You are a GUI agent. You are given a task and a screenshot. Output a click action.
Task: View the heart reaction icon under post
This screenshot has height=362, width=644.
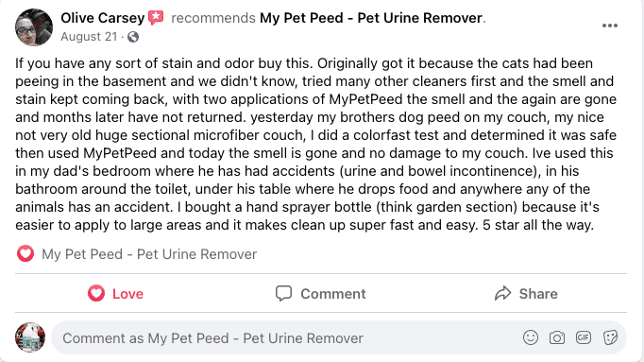pos(25,254)
